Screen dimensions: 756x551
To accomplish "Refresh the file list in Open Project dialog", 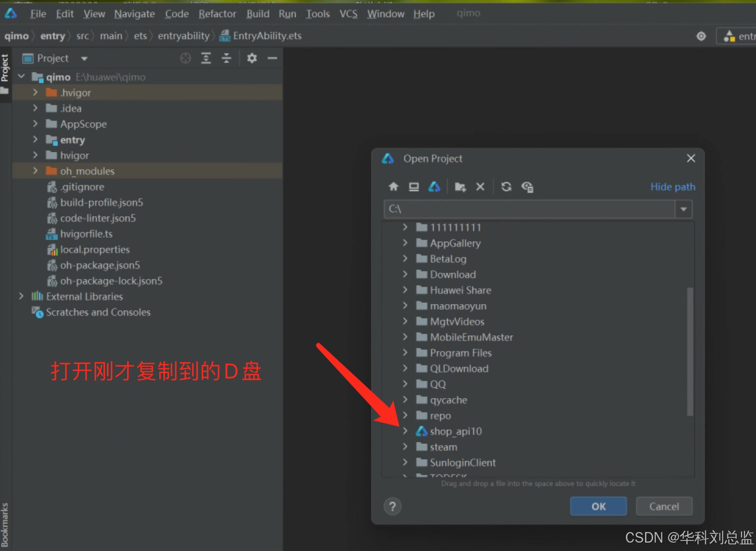I will point(506,187).
